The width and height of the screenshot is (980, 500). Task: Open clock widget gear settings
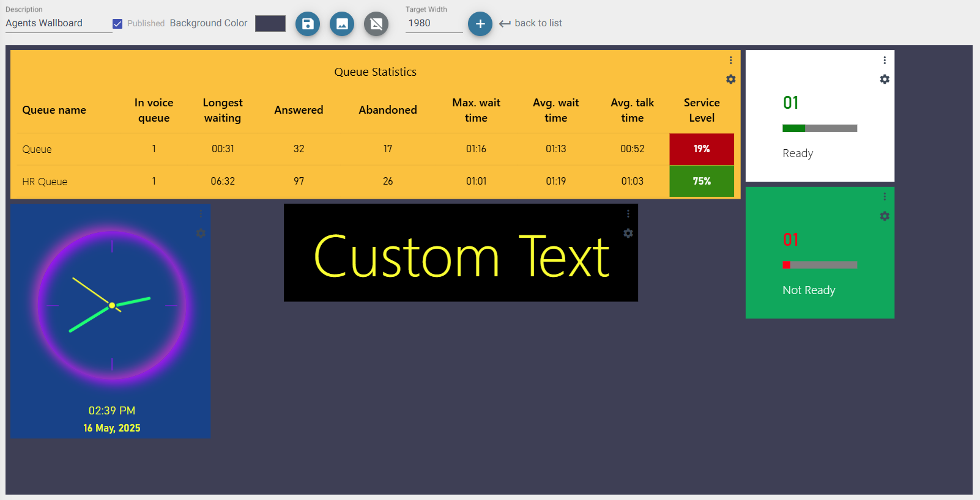pyautogui.click(x=201, y=233)
